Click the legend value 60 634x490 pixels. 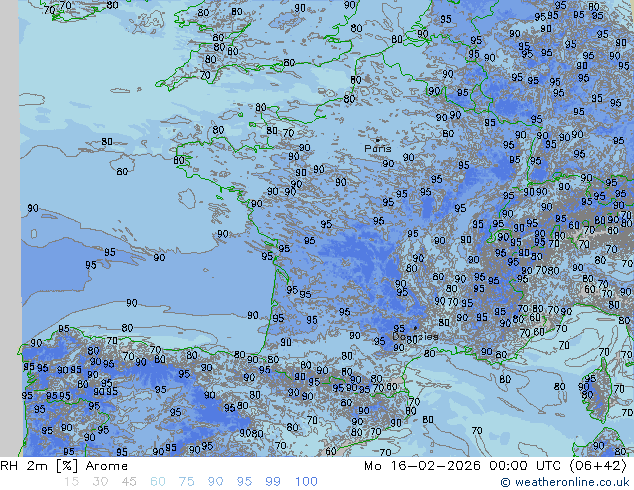pyautogui.click(x=158, y=482)
